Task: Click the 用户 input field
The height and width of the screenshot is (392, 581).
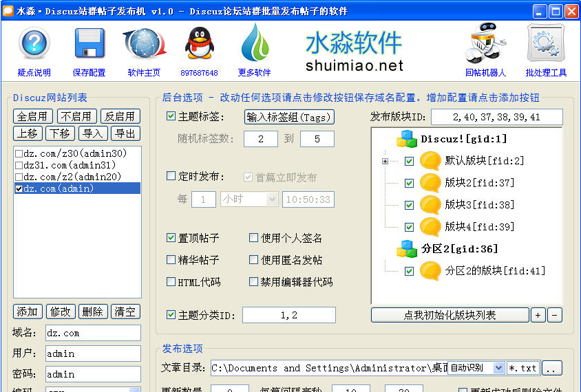Action: click(93, 353)
